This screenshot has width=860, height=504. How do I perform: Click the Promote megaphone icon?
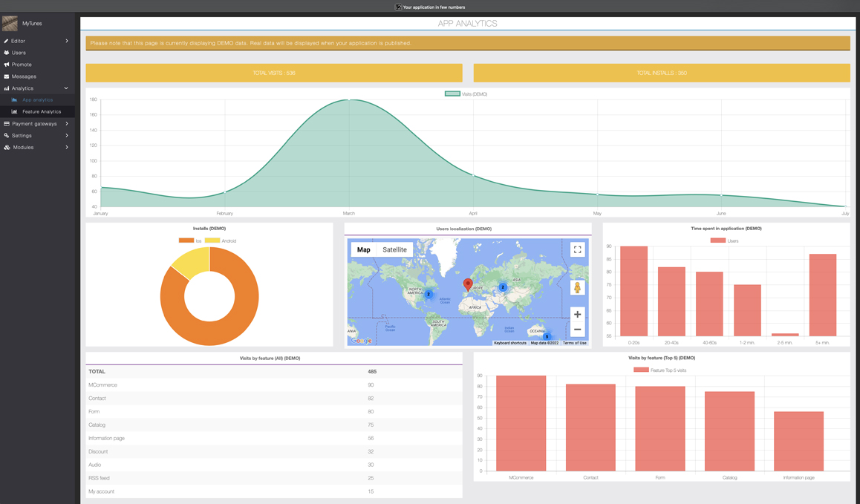(7, 65)
